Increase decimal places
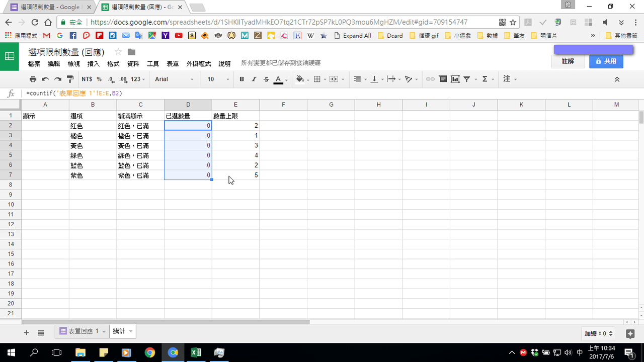Image resolution: width=644 pixels, height=362 pixels. (x=123, y=79)
